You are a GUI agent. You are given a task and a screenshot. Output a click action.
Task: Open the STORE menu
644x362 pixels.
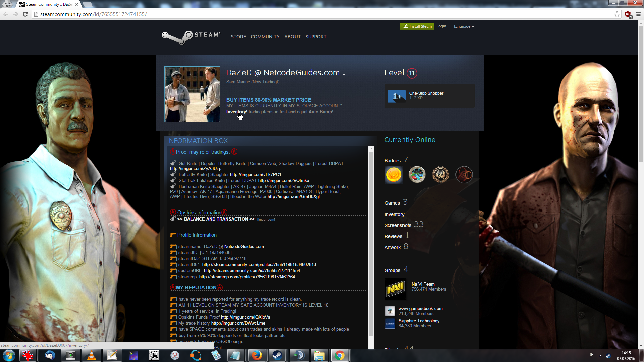point(238,37)
